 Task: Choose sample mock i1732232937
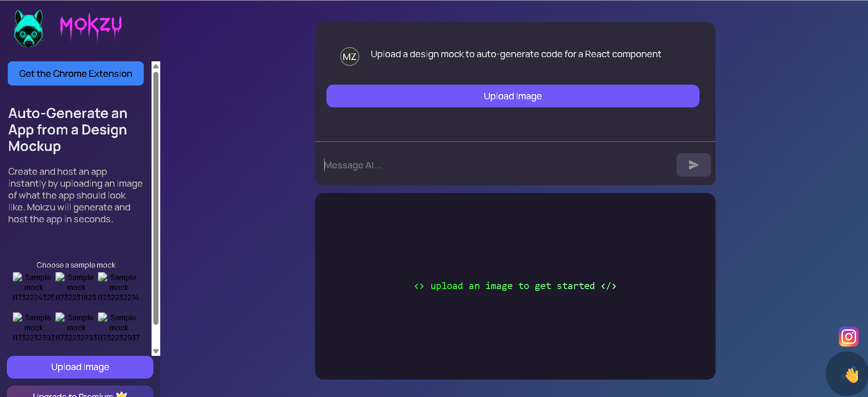[119, 327]
